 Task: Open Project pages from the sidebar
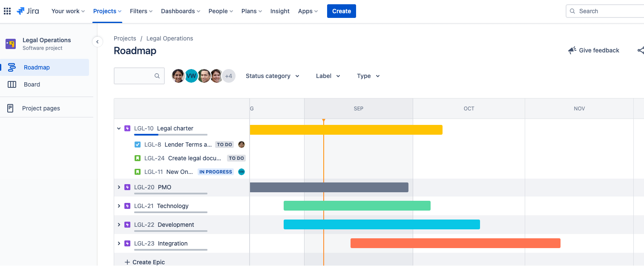click(x=40, y=108)
